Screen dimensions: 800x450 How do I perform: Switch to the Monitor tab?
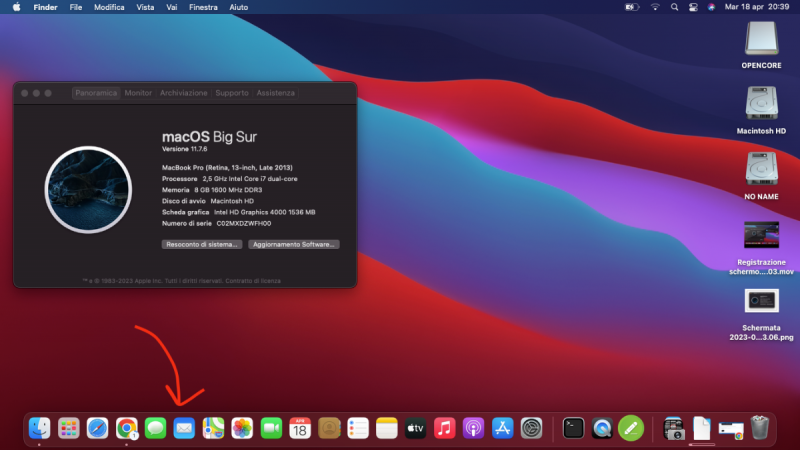pos(138,93)
